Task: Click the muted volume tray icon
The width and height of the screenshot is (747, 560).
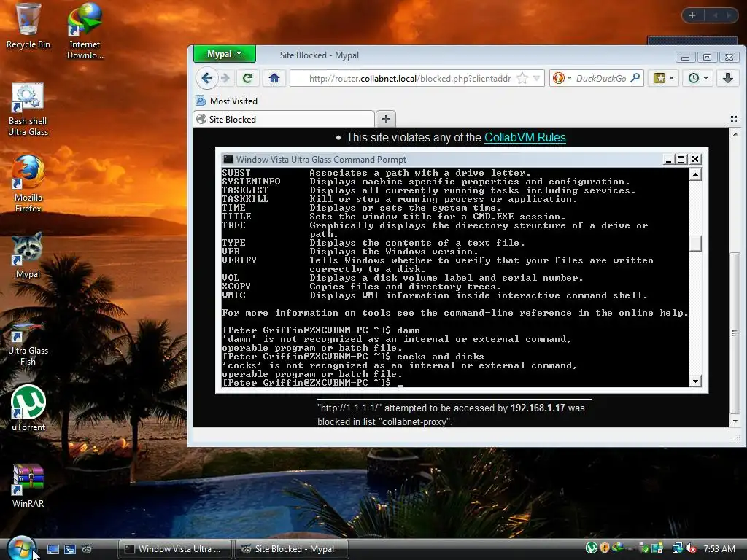Action: pos(692,548)
